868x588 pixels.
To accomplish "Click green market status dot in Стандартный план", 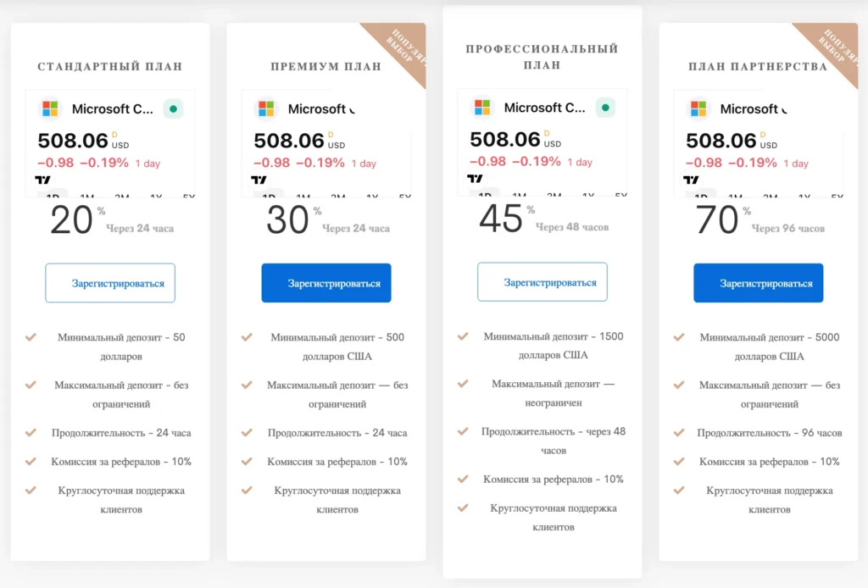I will [x=173, y=109].
